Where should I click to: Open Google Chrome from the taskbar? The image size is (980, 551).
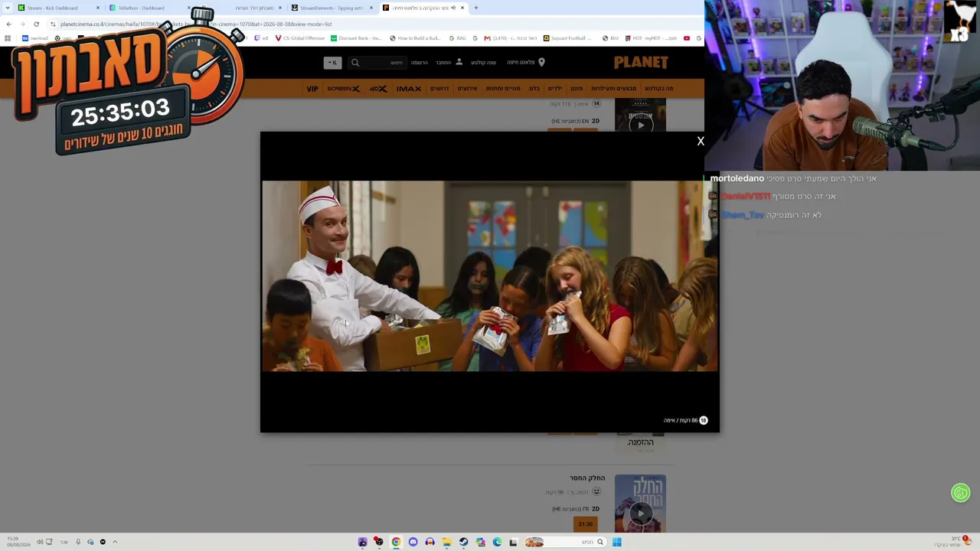click(x=396, y=542)
